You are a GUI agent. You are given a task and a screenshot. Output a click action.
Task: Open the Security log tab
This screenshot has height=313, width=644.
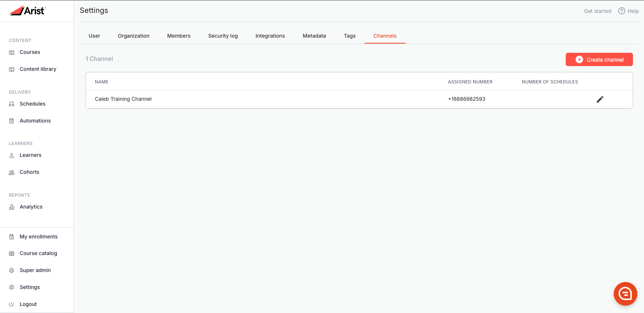(x=223, y=36)
